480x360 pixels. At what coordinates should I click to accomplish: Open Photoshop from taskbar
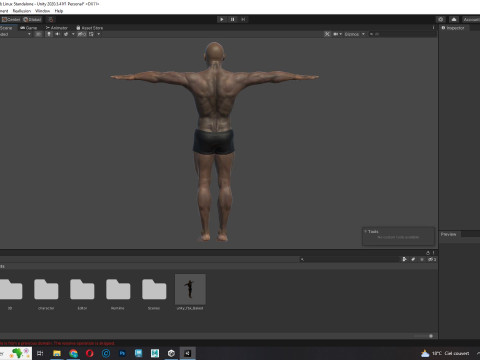(122, 353)
